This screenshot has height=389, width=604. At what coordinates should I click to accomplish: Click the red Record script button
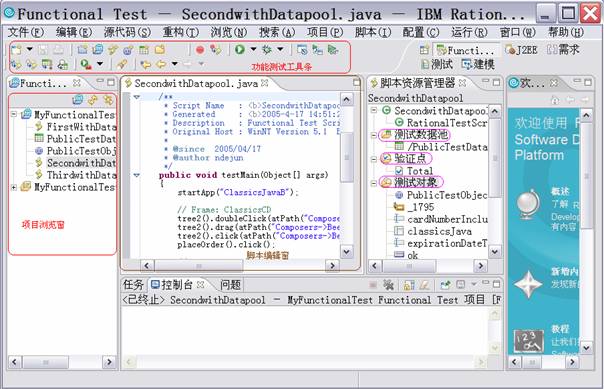200,50
